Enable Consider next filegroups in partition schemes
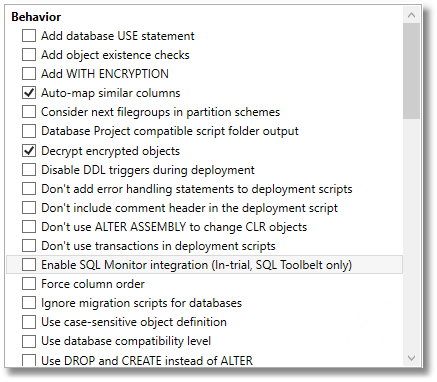The image size is (437, 382). click(29, 112)
